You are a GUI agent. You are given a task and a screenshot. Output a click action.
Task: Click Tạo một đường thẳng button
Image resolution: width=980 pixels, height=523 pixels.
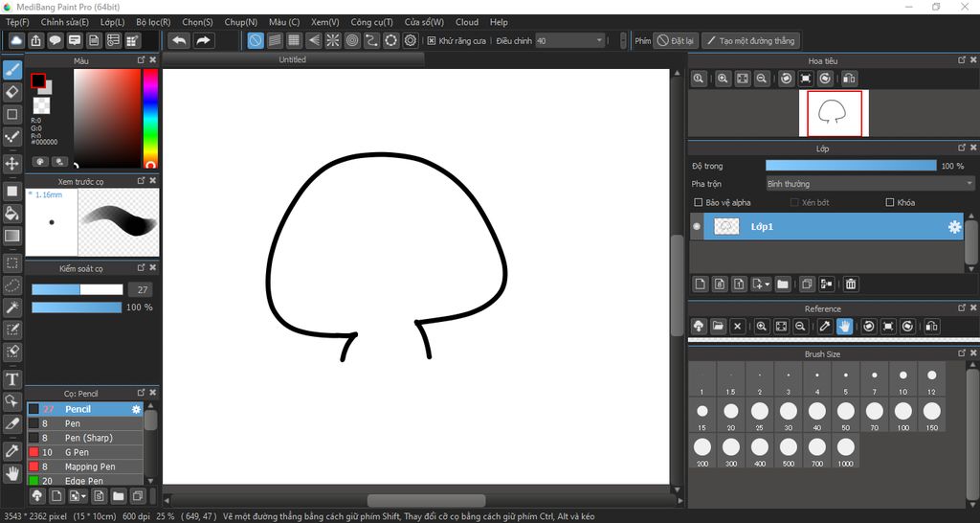750,40
